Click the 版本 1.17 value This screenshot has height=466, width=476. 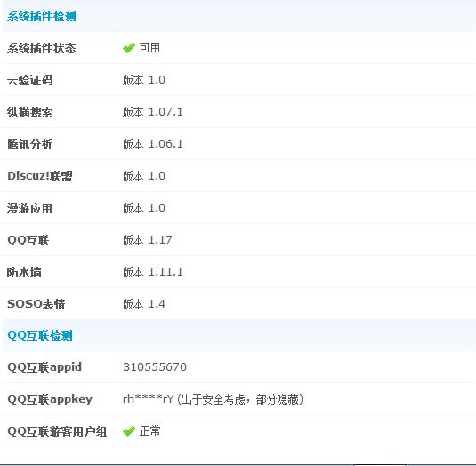[x=147, y=240]
